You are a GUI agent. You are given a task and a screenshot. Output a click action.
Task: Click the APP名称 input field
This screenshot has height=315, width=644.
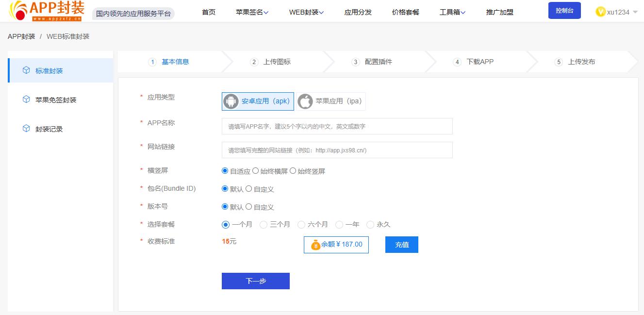337,126
